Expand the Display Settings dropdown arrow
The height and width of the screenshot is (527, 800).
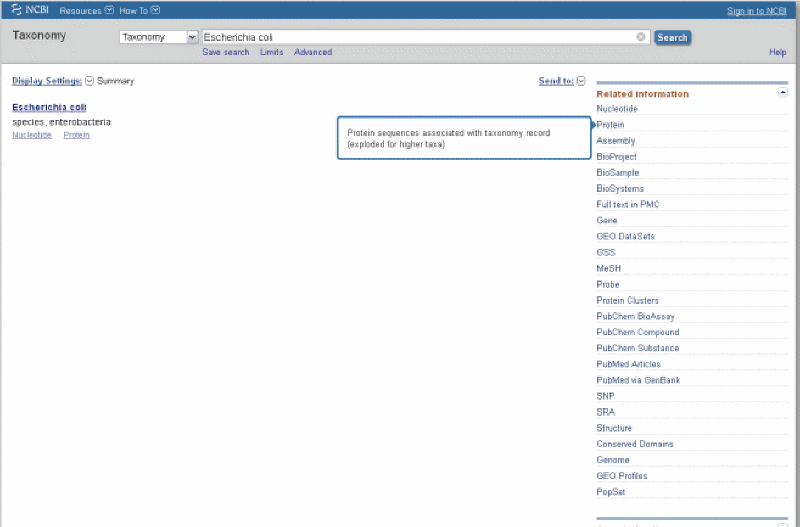click(89, 81)
